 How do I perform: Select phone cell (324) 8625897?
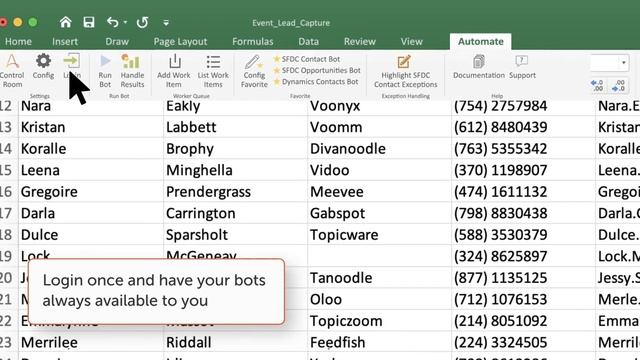[x=524, y=256]
